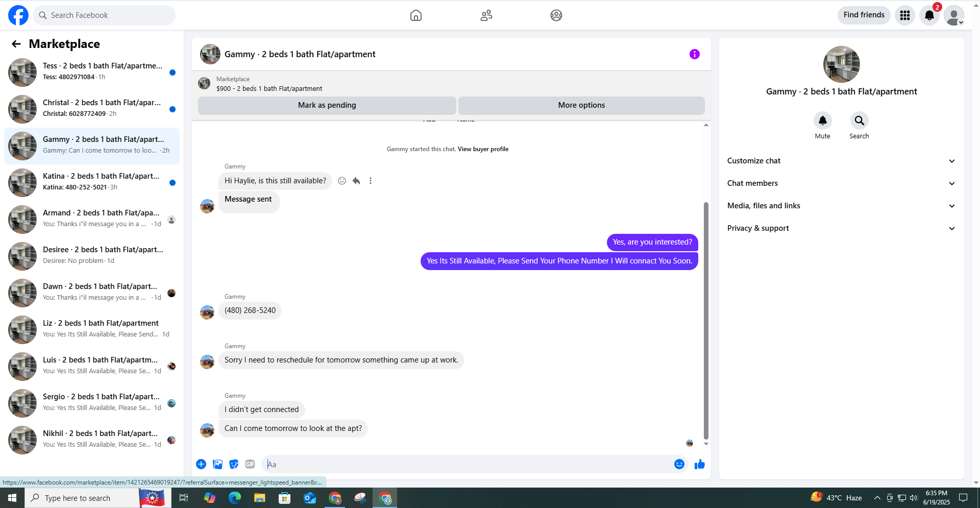Open the Sergio conversation
980x508 pixels.
[x=92, y=403]
